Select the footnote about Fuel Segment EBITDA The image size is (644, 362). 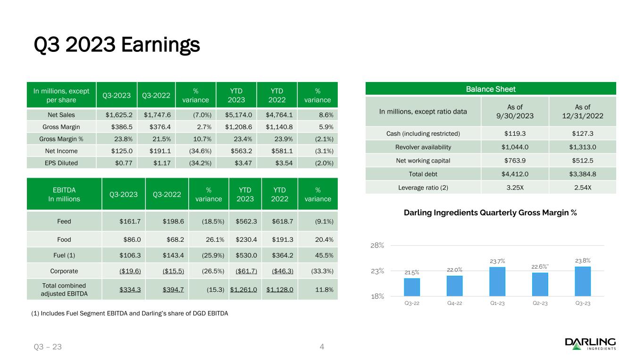(131, 313)
